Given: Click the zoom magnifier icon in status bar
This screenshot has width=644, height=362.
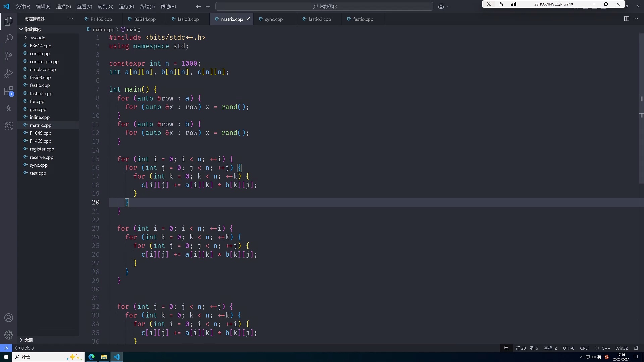Looking at the screenshot, I should click(506, 348).
